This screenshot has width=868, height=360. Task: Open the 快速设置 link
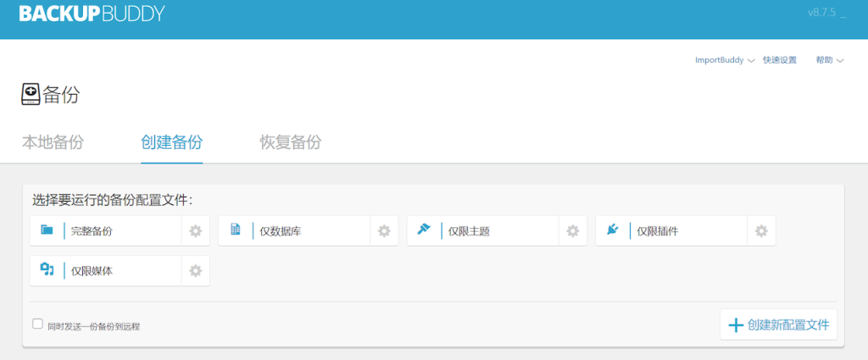[x=779, y=60]
